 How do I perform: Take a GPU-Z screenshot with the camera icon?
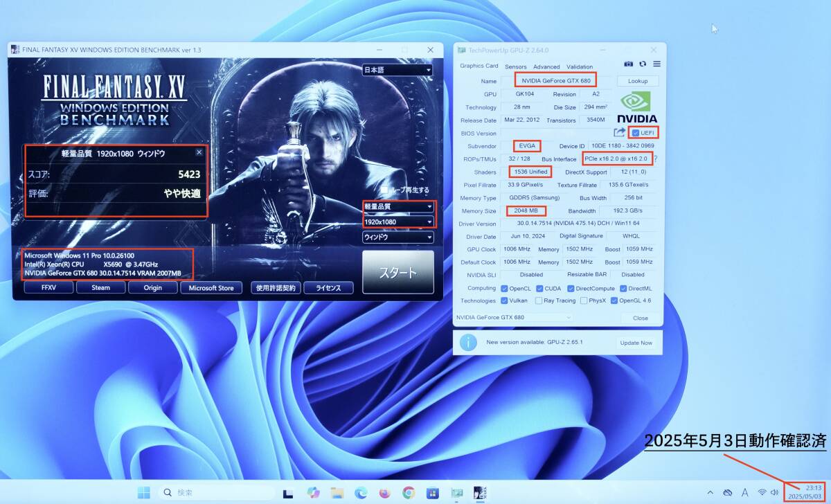click(x=628, y=64)
